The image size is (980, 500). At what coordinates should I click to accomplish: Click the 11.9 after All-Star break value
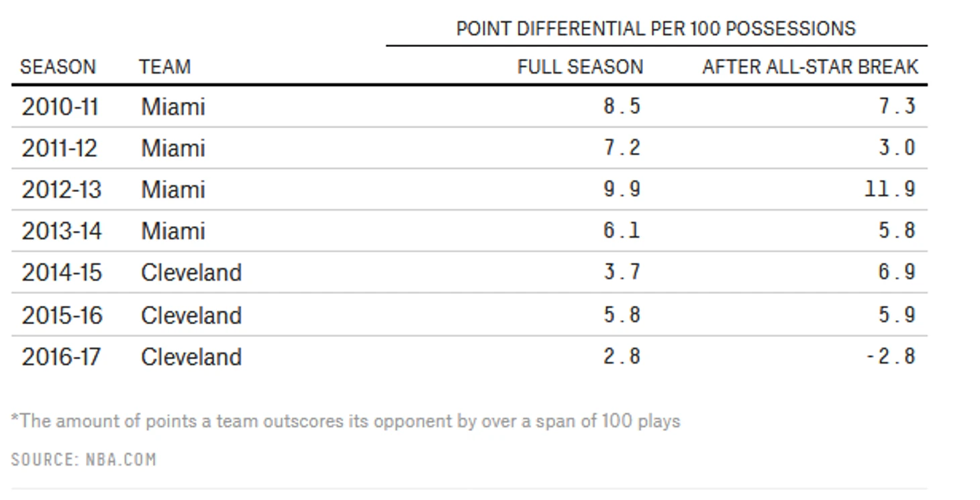click(x=890, y=190)
